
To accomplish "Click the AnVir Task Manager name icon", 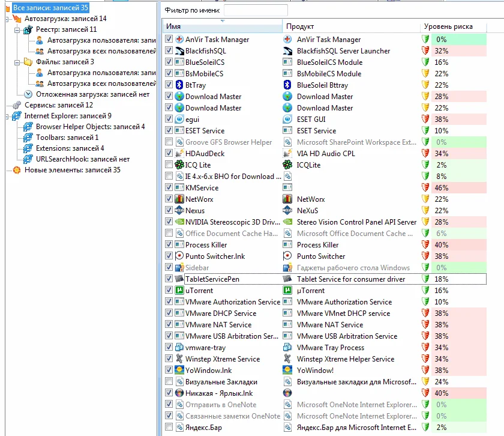I will pos(179,39).
